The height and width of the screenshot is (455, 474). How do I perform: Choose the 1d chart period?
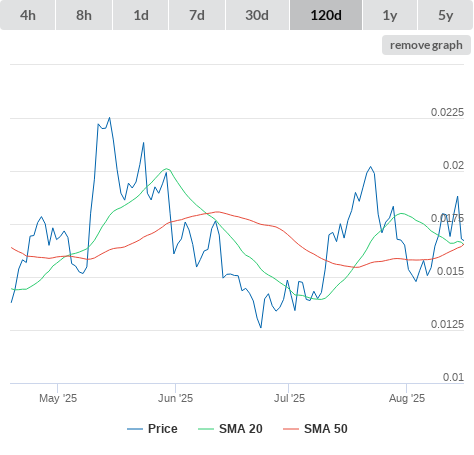point(141,15)
